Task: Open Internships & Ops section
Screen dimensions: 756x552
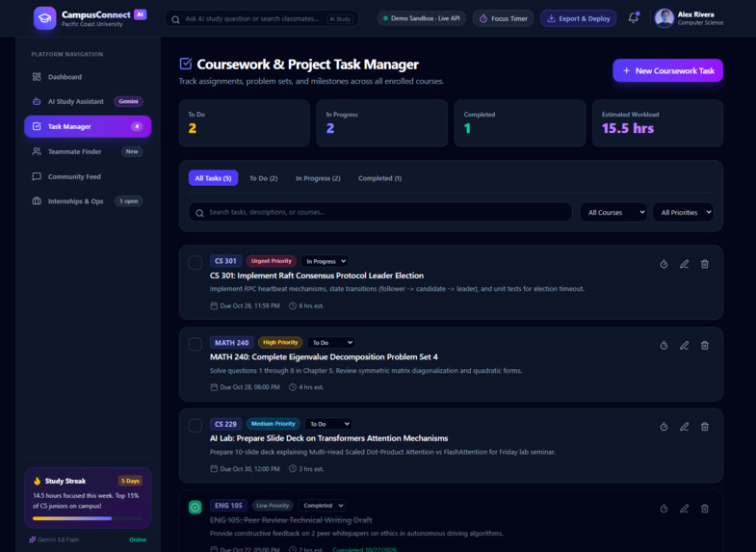Action: [x=88, y=201]
